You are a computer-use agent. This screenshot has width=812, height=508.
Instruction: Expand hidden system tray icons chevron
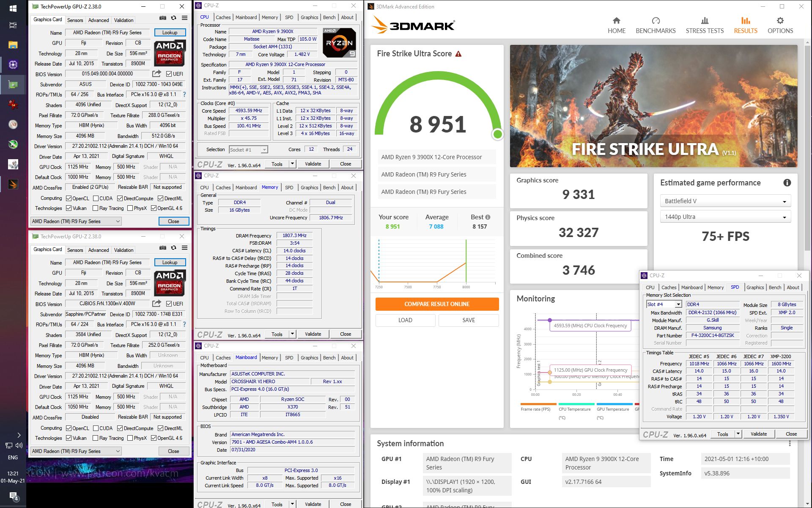point(19,435)
